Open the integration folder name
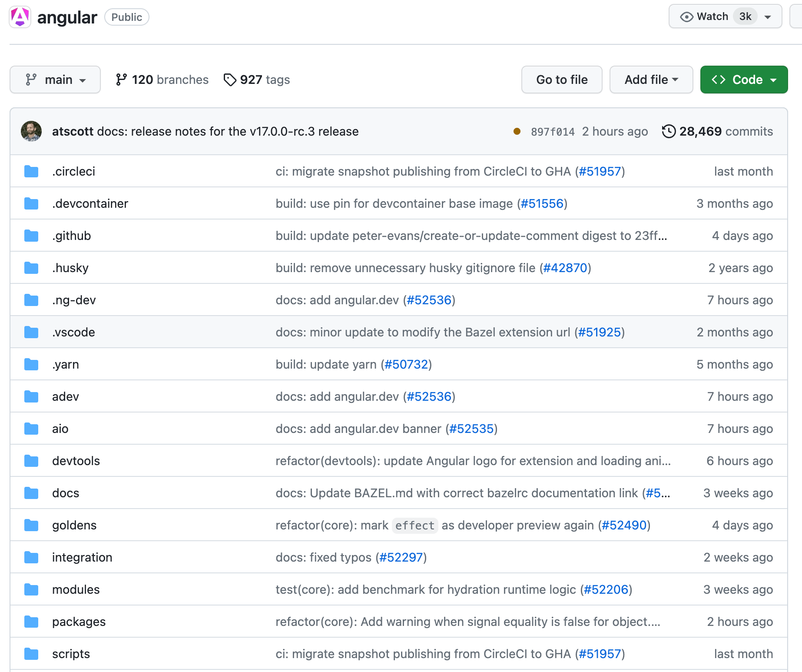Viewport: 802px width, 672px height. tap(82, 557)
